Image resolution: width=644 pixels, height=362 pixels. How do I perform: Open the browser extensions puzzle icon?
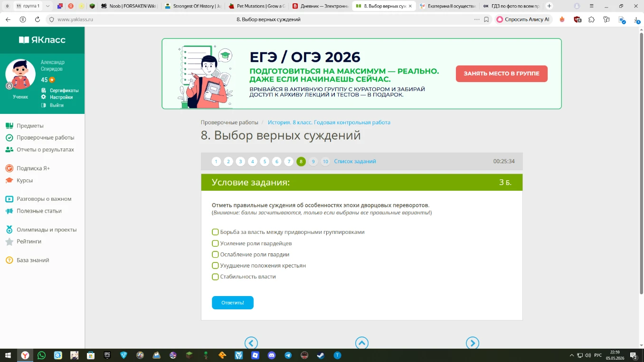click(x=591, y=19)
